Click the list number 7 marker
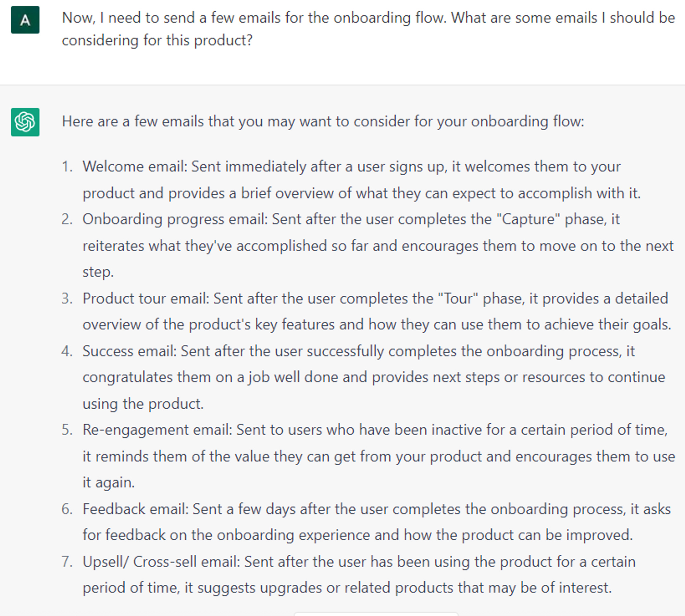This screenshot has height=616, width=685. pyautogui.click(x=67, y=562)
